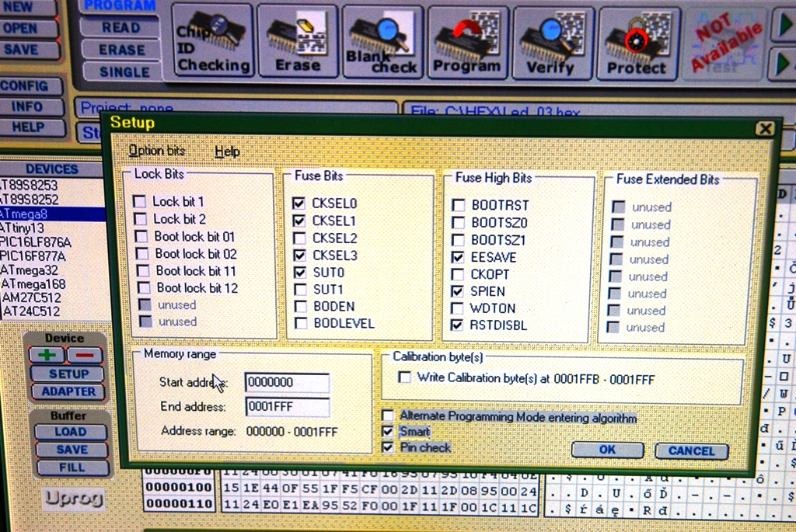Run the Blank check tool

pos(382,40)
